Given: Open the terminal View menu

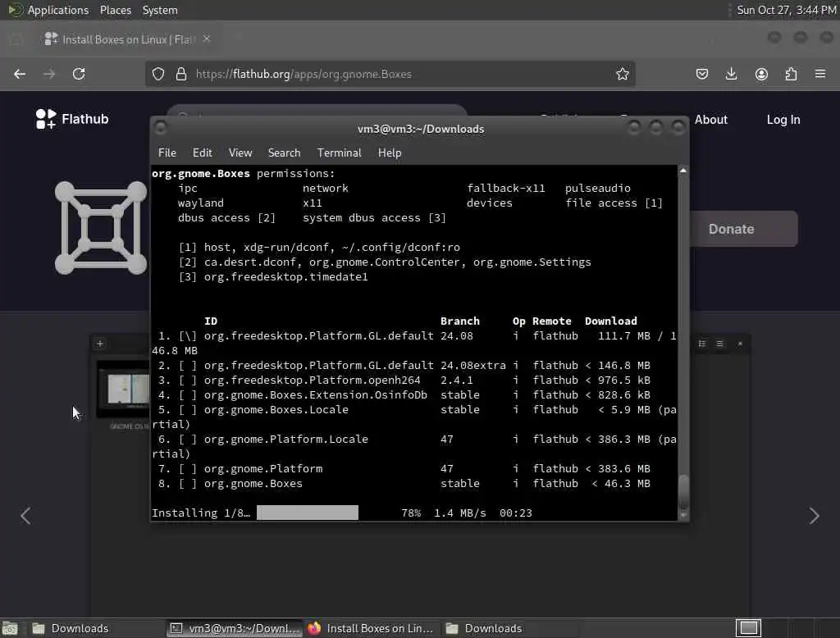Looking at the screenshot, I should point(240,153).
